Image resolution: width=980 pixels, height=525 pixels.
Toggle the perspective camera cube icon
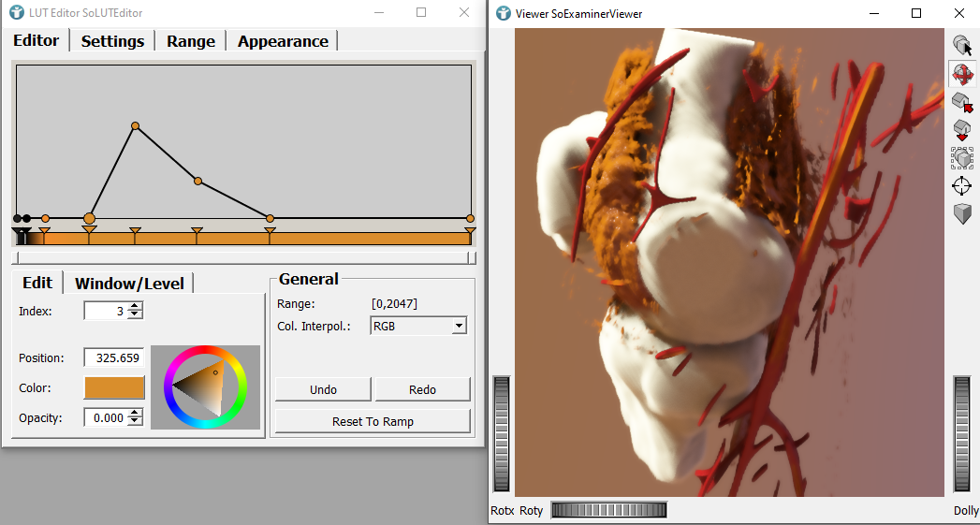click(x=961, y=214)
